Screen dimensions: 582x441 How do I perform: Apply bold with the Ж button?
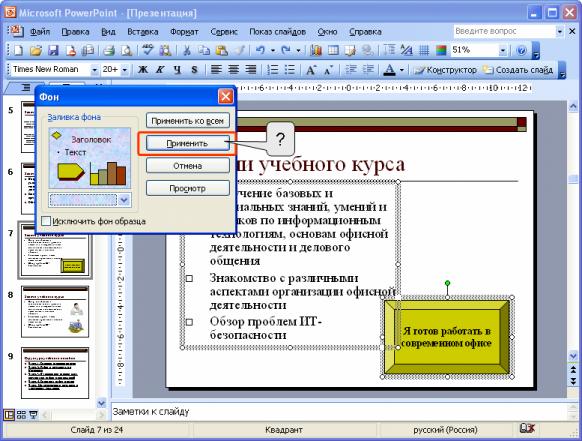point(143,69)
